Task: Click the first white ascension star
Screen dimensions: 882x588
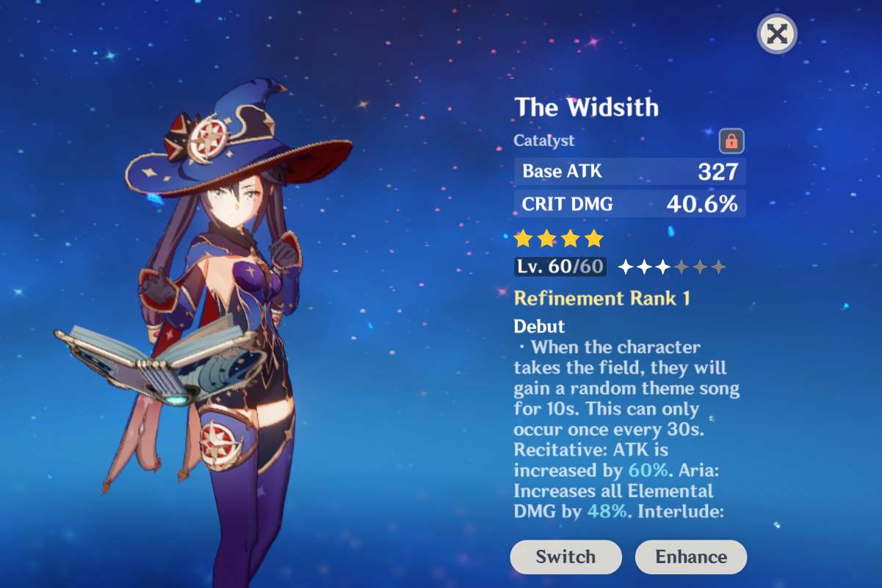Action: [626, 266]
